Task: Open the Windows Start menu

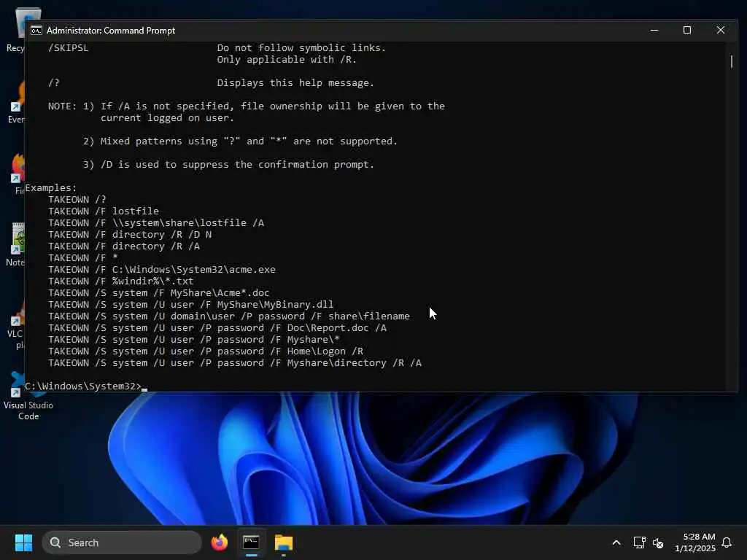Action: 23,542
